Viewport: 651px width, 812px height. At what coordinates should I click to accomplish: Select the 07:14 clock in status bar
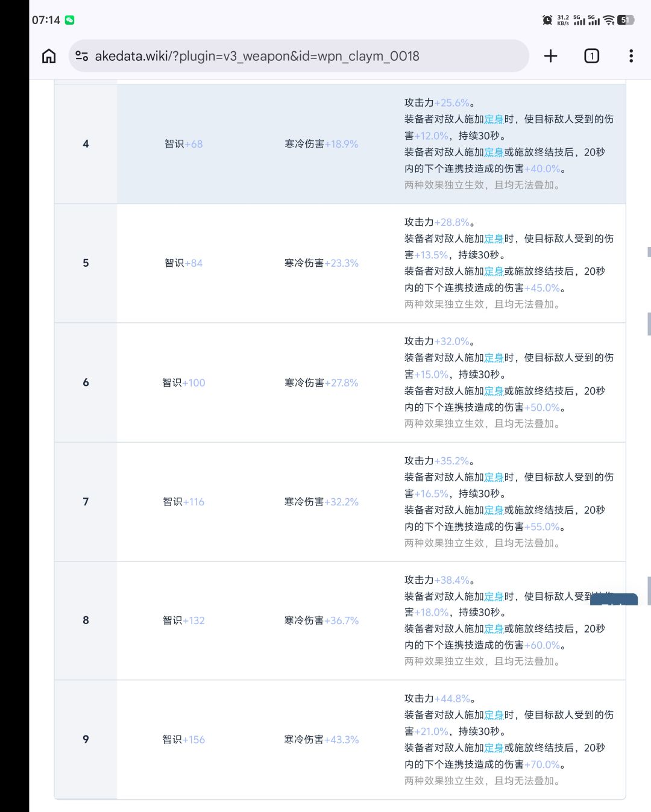tap(46, 20)
